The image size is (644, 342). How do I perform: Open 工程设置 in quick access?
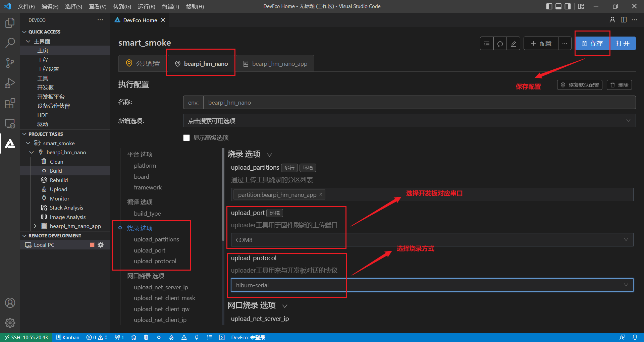pyautogui.click(x=48, y=69)
